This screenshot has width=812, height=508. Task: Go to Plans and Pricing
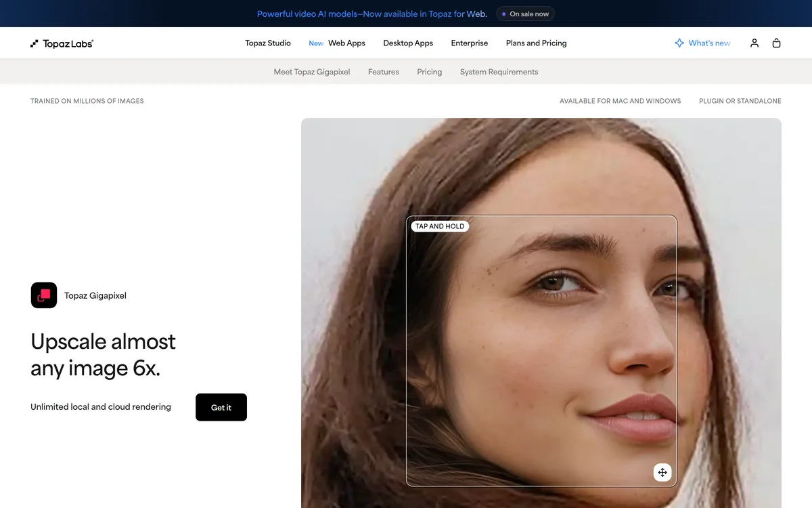537,43
